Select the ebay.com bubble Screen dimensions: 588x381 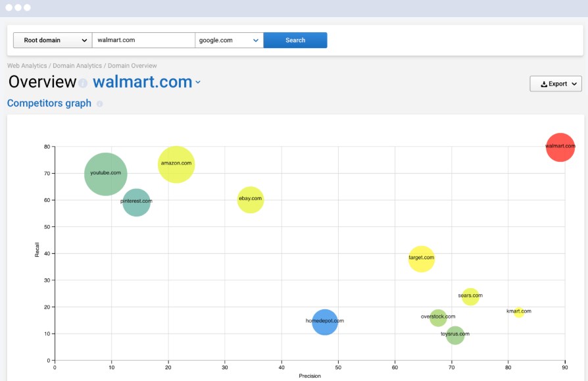[251, 199]
